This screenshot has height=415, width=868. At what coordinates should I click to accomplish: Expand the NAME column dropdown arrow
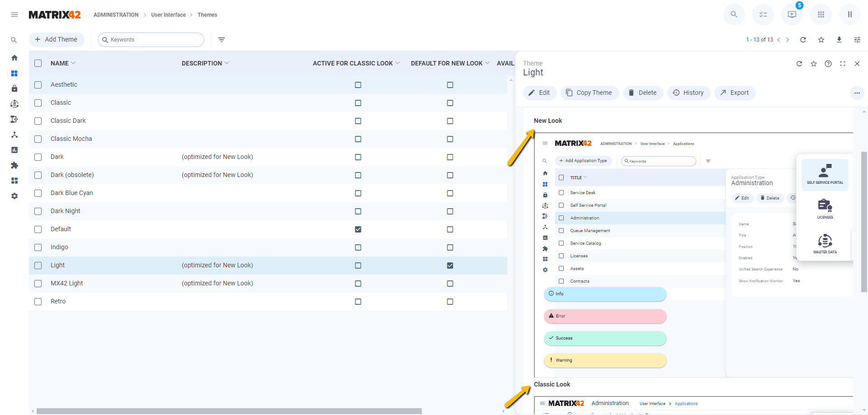coord(73,63)
